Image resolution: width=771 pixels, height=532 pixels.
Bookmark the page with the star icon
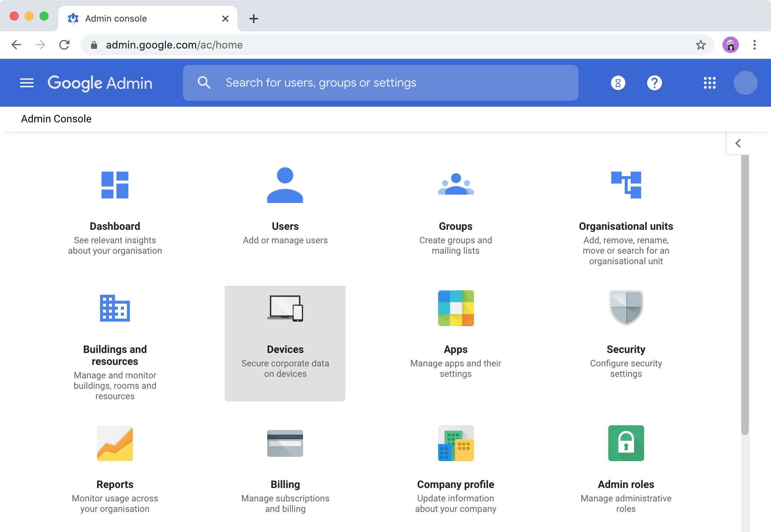pyautogui.click(x=700, y=45)
